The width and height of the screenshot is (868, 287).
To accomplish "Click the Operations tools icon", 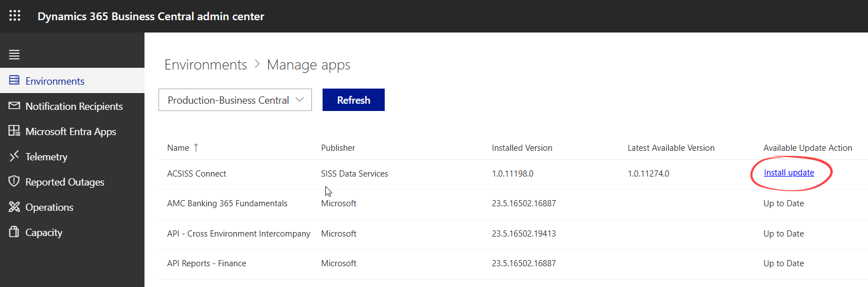I will pyautogui.click(x=15, y=207).
